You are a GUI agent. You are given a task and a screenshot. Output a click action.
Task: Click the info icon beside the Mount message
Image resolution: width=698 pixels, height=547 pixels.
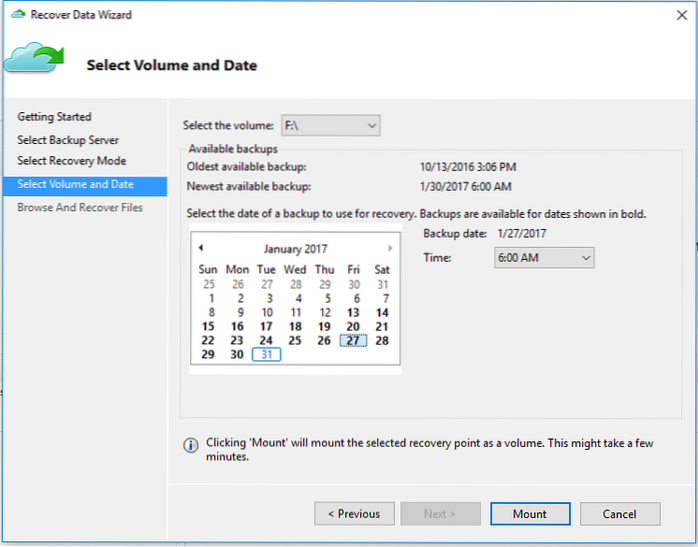(191, 445)
